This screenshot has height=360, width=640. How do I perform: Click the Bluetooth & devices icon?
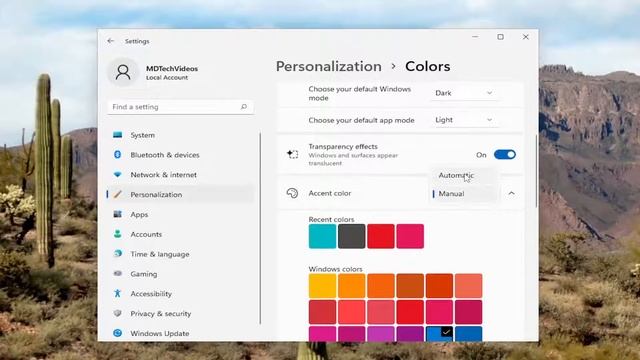coord(118,155)
